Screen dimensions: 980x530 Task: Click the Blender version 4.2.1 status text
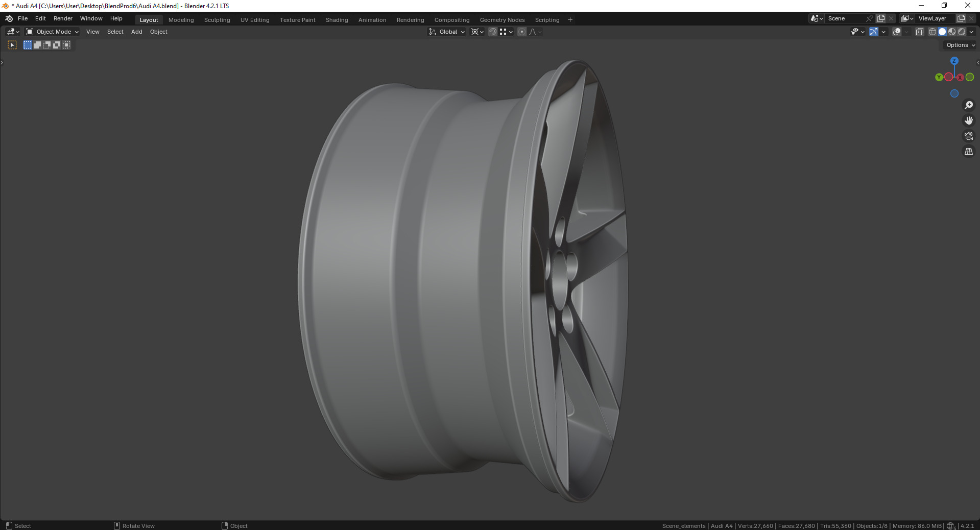pos(967,526)
